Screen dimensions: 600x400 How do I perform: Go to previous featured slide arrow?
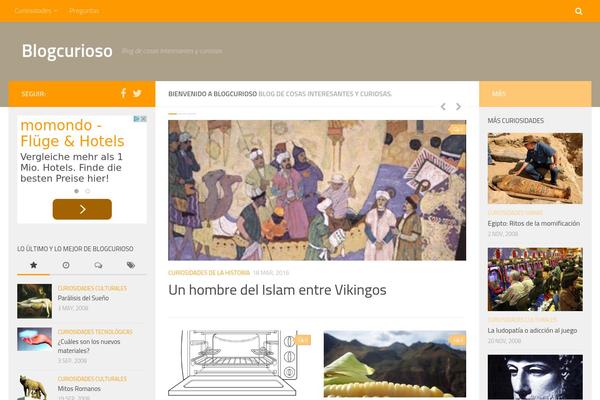click(x=443, y=107)
